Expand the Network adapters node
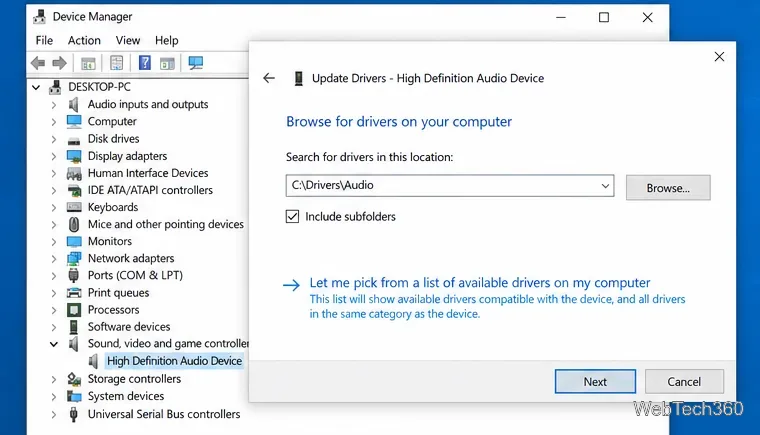760x435 pixels. pos(54,259)
